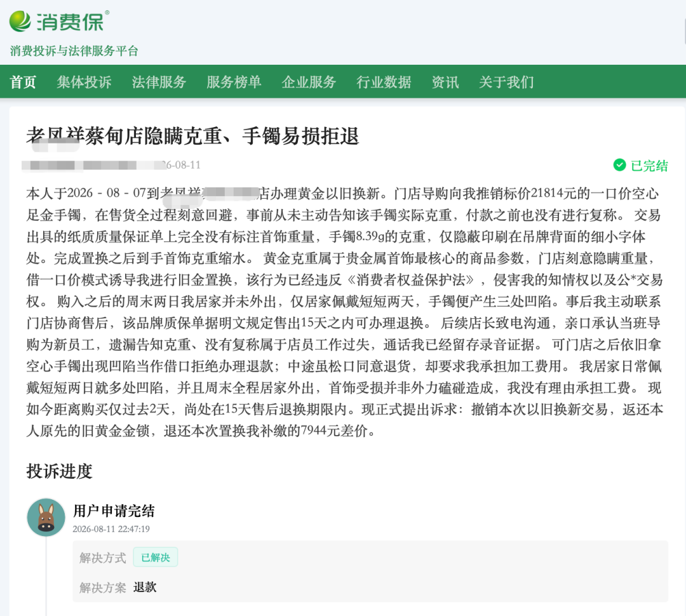Viewport: 686px width, 616px height.
Task: View 行业数据 from the nav bar
Action: pos(384,82)
